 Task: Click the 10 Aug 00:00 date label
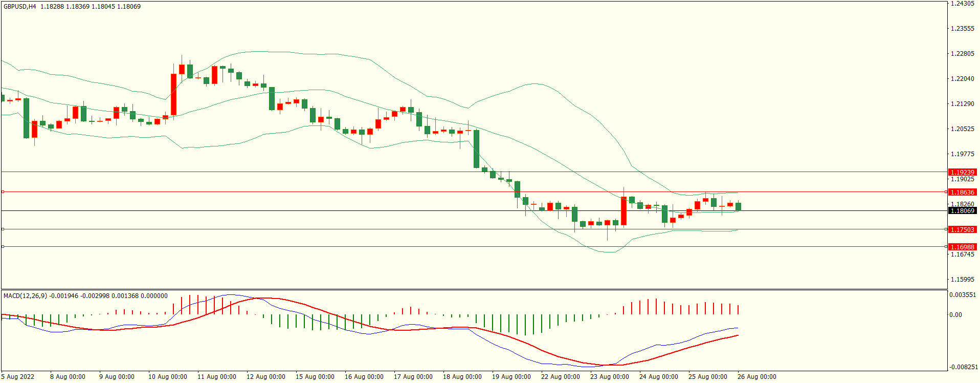tap(167, 377)
